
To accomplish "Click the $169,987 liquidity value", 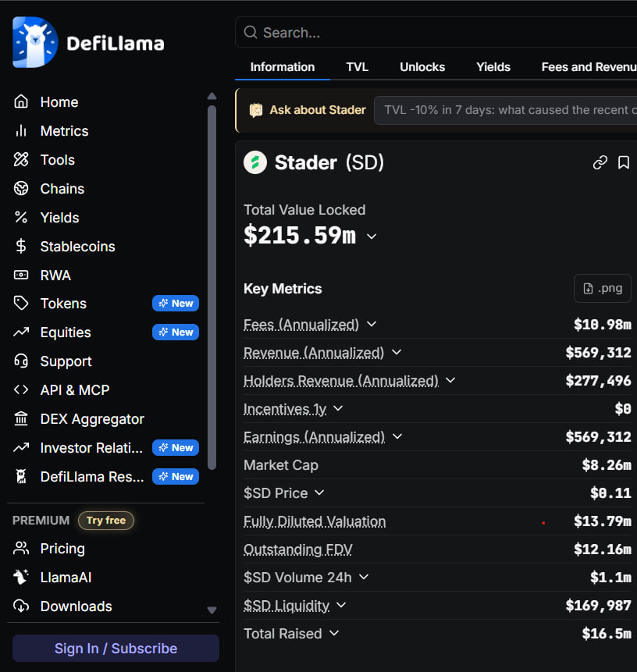I will pos(599,606).
